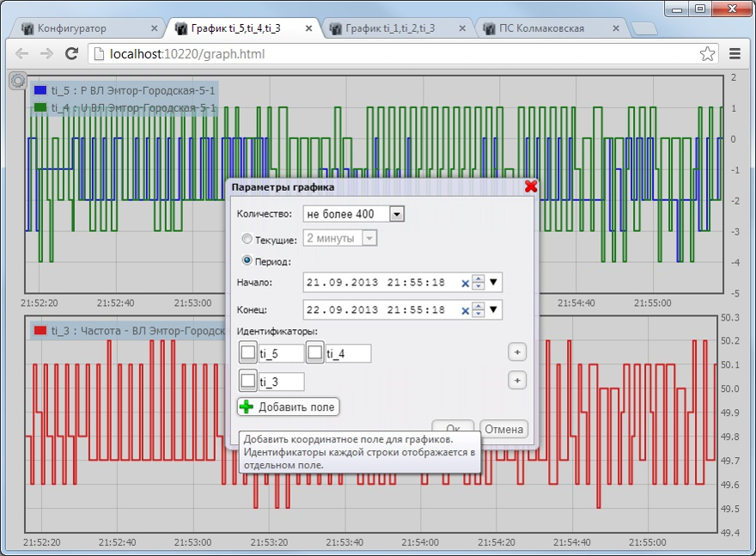Clear the Начало date with blue X
The image size is (756, 556).
pos(465,283)
